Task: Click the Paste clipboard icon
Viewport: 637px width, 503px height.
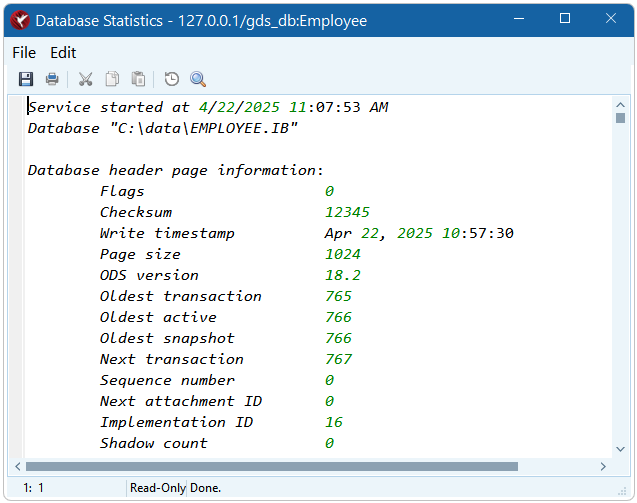Action: point(138,79)
